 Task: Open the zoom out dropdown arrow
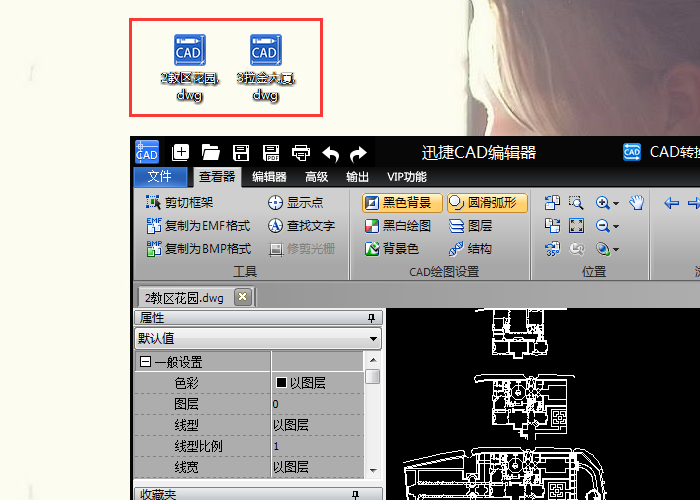616,227
